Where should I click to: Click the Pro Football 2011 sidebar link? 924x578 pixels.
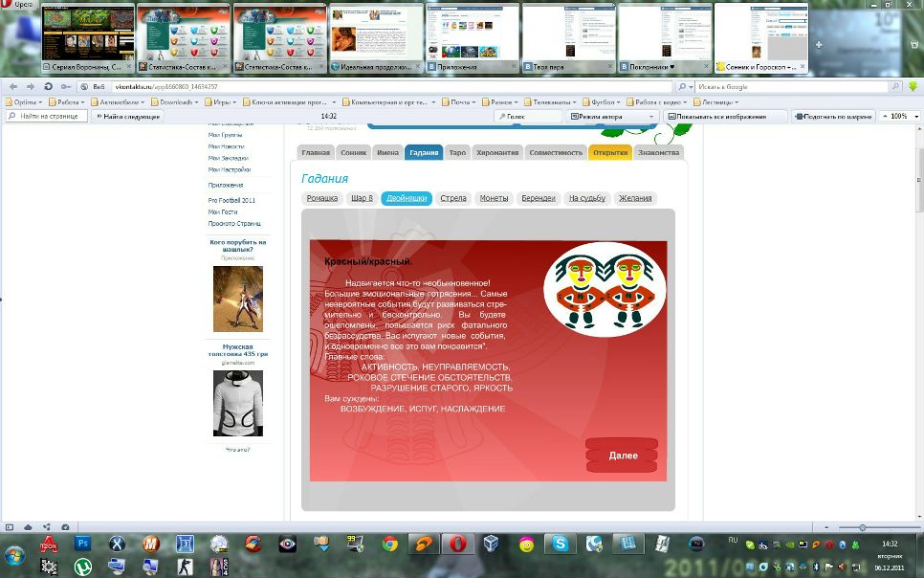(x=232, y=200)
